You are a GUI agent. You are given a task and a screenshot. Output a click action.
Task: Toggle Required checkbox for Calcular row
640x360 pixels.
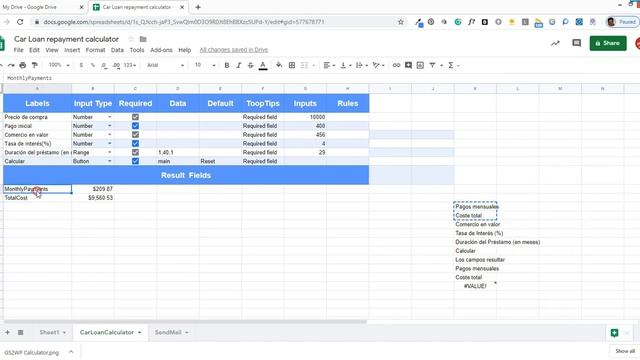tap(135, 161)
